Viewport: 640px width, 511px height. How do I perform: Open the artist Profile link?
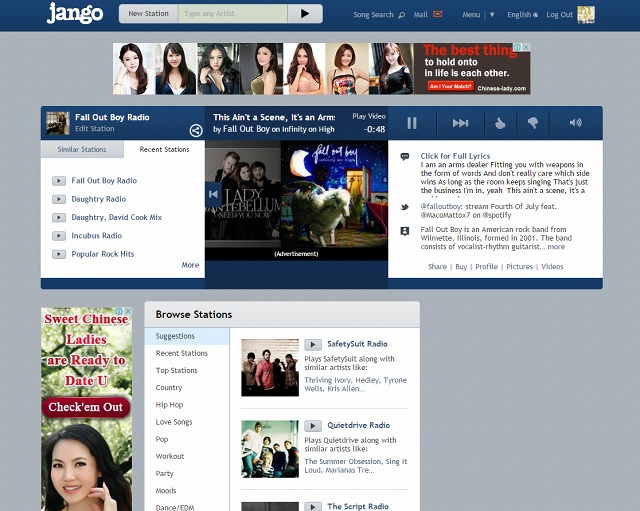(486, 267)
